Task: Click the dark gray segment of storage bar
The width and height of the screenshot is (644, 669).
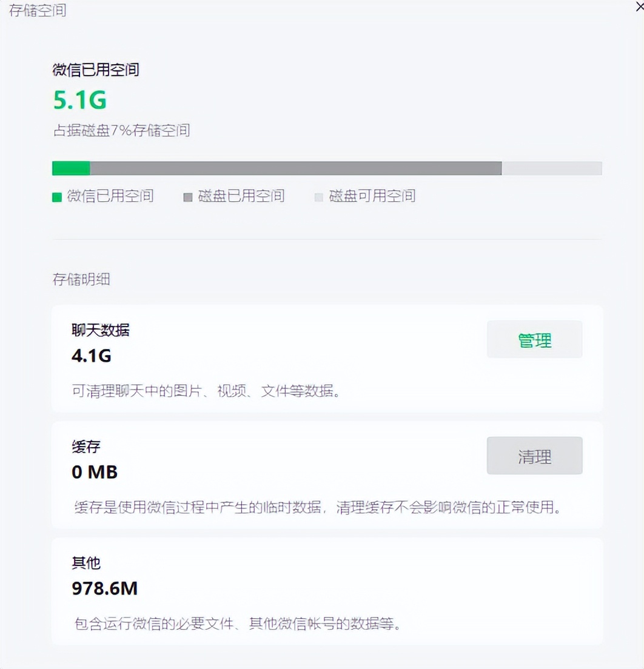Action: (295, 168)
